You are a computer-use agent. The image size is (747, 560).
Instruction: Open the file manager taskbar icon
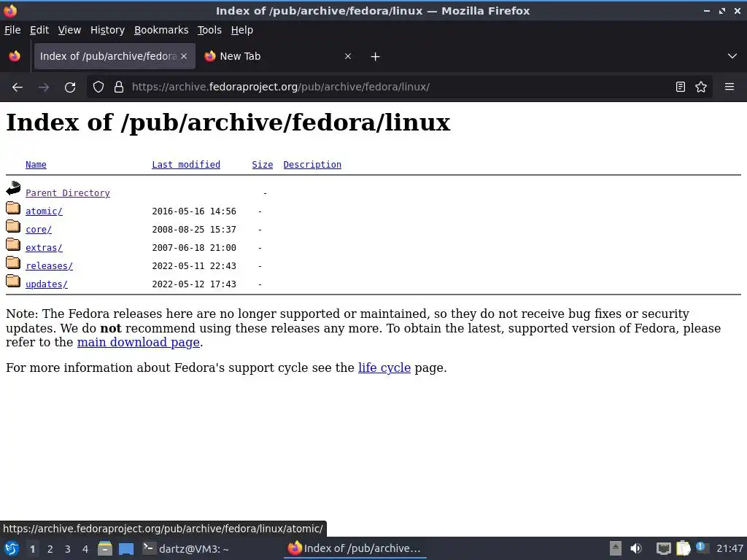(x=105, y=548)
